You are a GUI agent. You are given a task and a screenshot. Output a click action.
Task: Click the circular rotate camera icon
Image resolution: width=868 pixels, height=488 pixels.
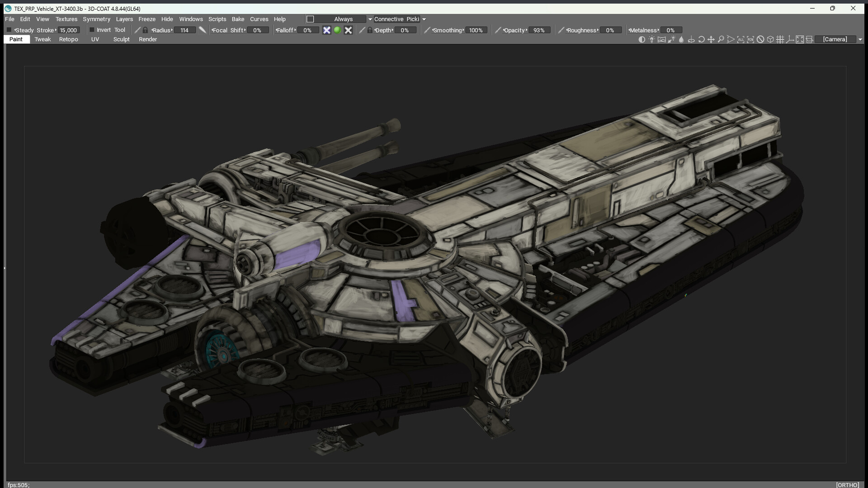pos(701,39)
